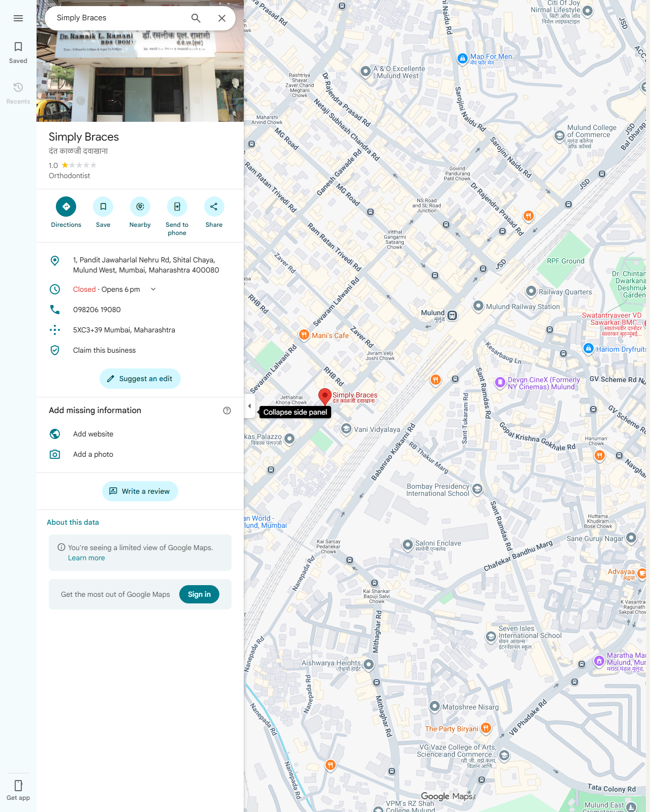The width and height of the screenshot is (650, 812).
Task: Send place to phone icon
Action: [x=177, y=207]
